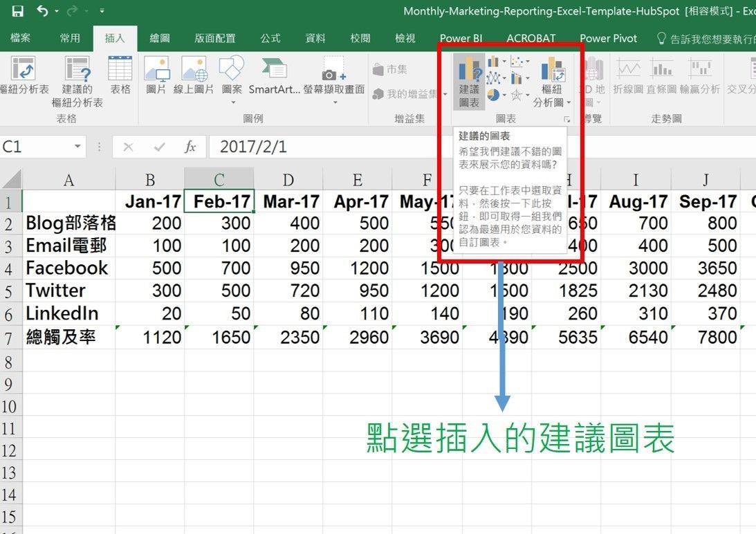Click the 樞紐分析圖 PivotChart icon

tap(552, 70)
